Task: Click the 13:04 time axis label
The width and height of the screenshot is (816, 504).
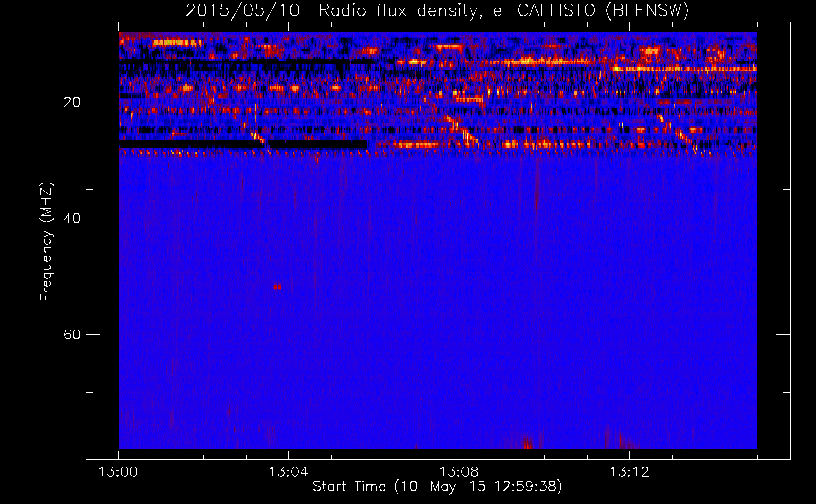Action: pyautogui.click(x=288, y=472)
